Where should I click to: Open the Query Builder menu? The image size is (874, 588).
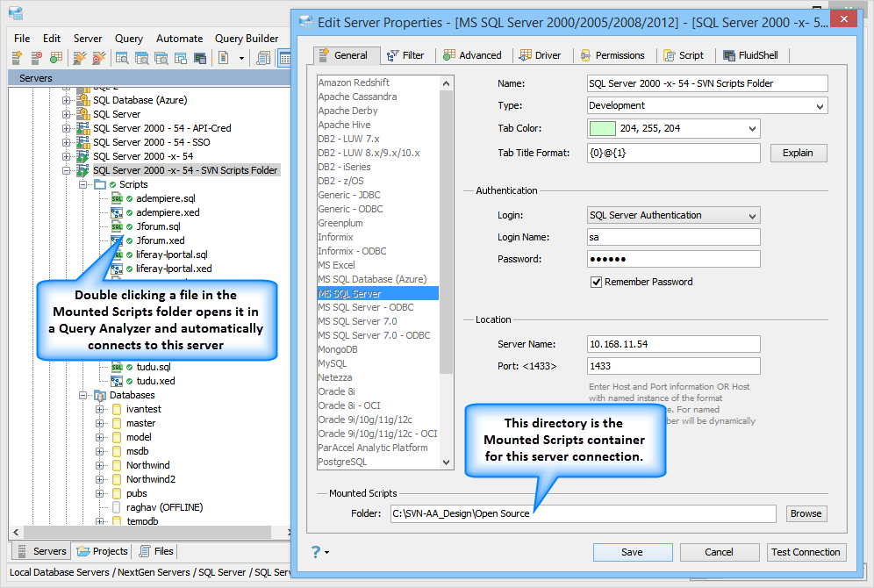point(247,39)
